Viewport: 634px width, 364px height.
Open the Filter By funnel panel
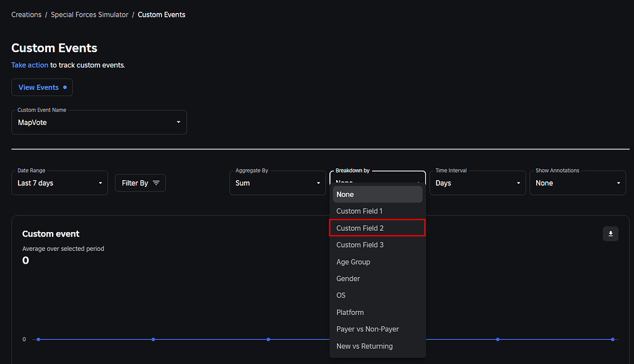pos(140,183)
